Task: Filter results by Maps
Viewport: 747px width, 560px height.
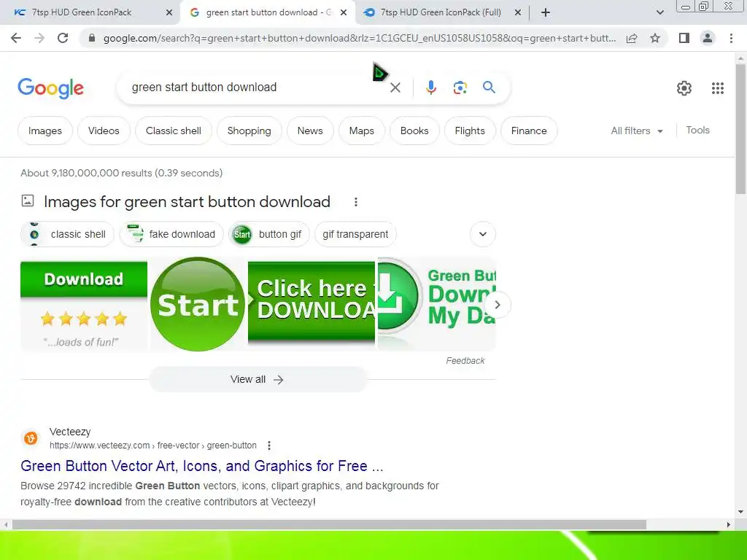Action: (x=362, y=131)
